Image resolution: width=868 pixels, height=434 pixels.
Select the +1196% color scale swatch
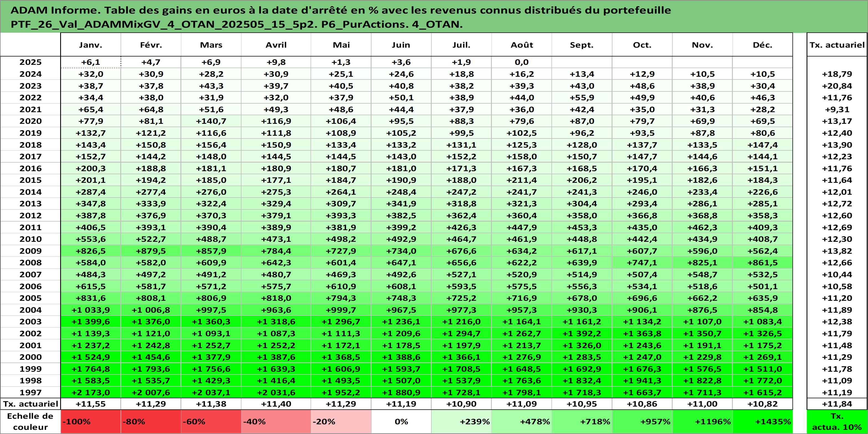(x=702, y=422)
